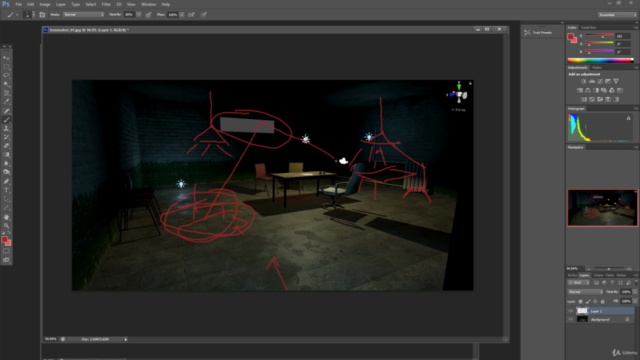Select the Horizontal Type tool

click(6, 190)
